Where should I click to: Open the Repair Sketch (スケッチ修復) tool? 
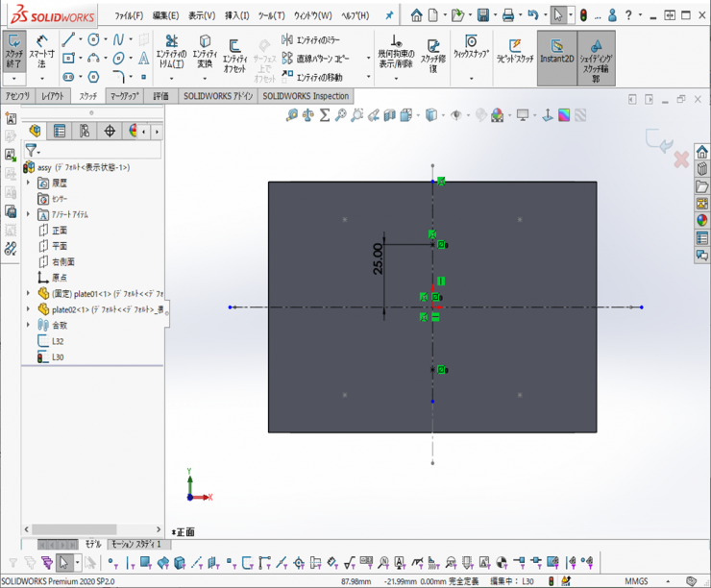coord(432,53)
